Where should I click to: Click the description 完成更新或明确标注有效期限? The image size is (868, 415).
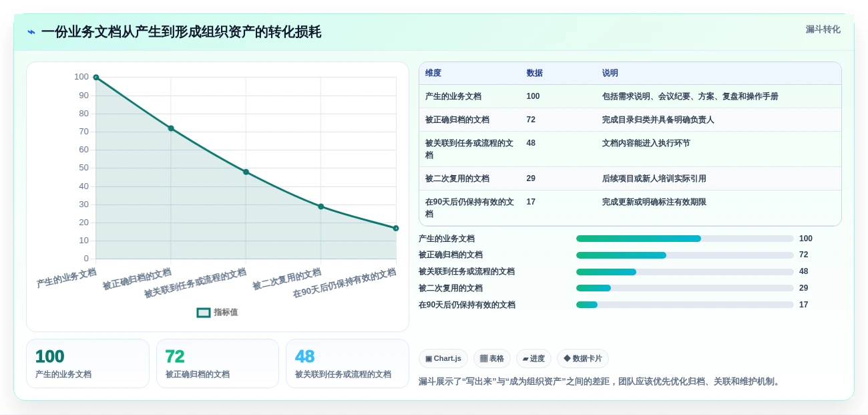coord(654,202)
